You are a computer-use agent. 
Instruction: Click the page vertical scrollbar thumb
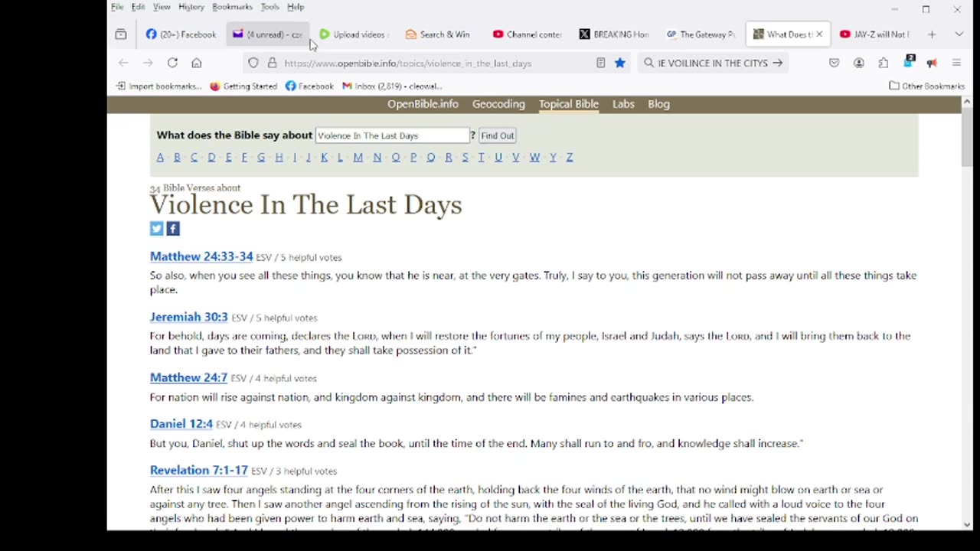click(968, 138)
